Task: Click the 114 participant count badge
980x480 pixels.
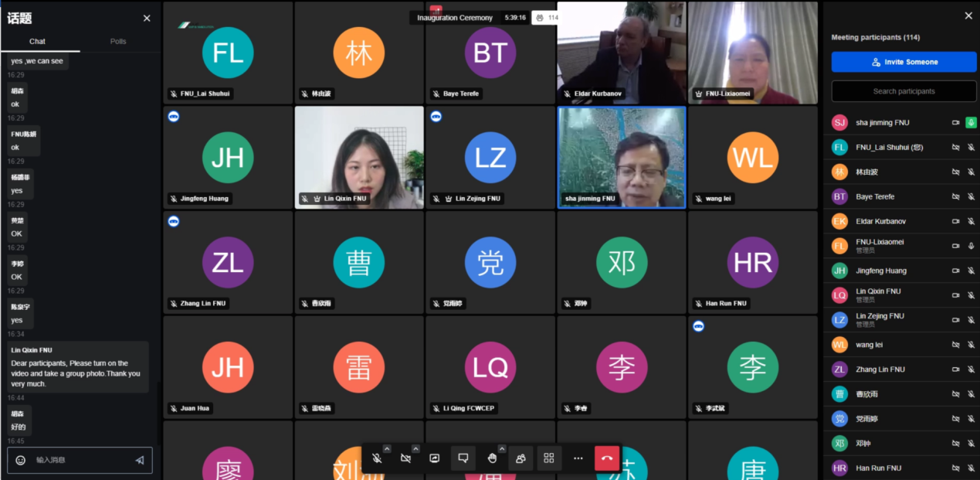Action: (546, 18)
